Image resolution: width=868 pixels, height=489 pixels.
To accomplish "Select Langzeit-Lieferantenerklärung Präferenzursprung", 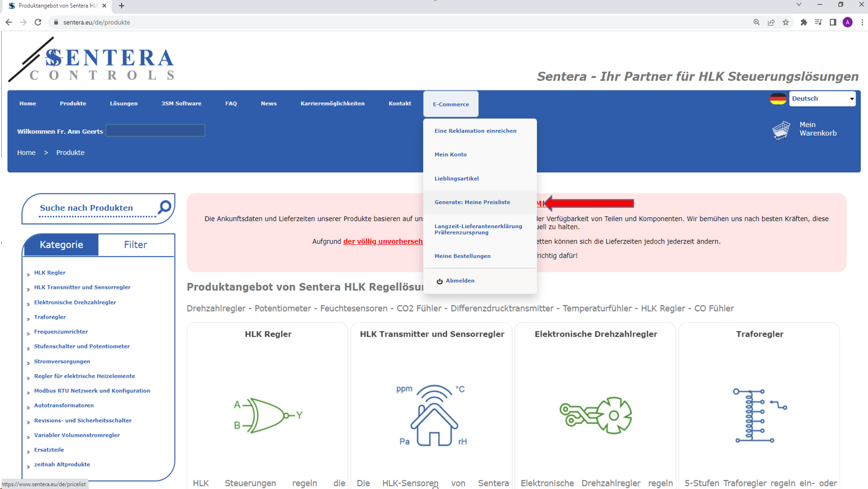I will point(478,229).
